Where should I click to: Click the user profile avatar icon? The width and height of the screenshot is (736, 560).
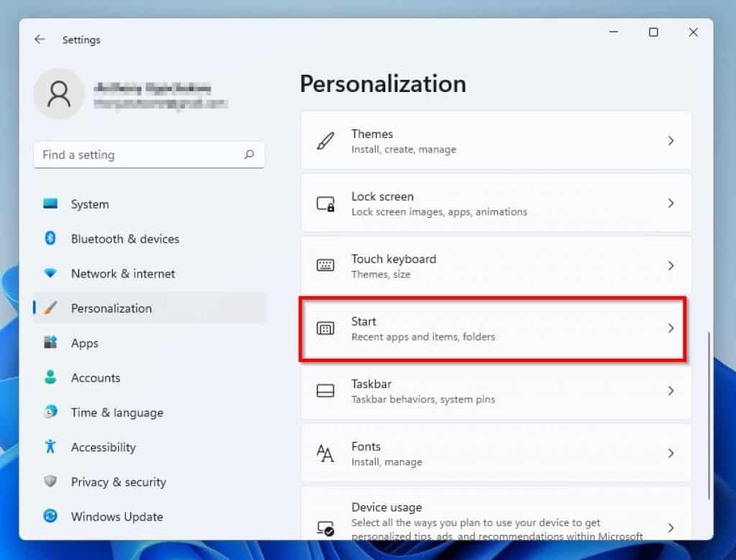pyautogui.click(x=59, y=94)
